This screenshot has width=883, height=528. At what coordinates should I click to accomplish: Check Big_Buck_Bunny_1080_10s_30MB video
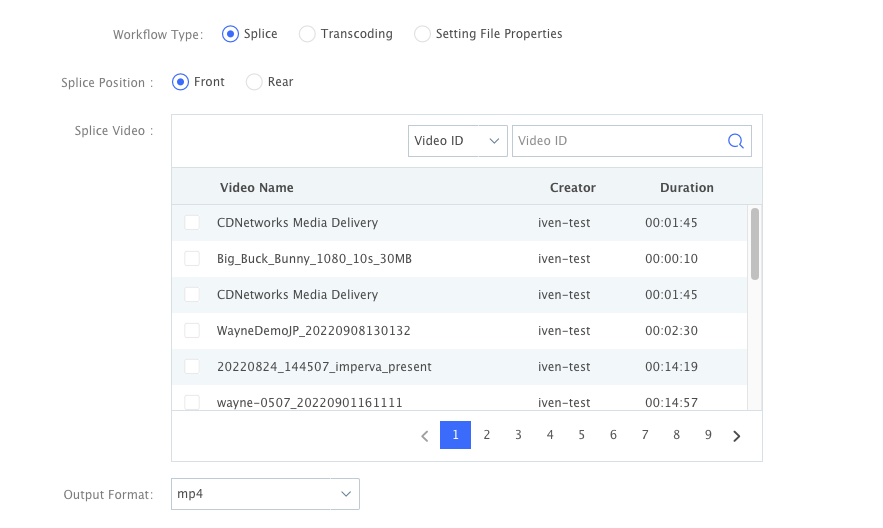coord(192,258)
